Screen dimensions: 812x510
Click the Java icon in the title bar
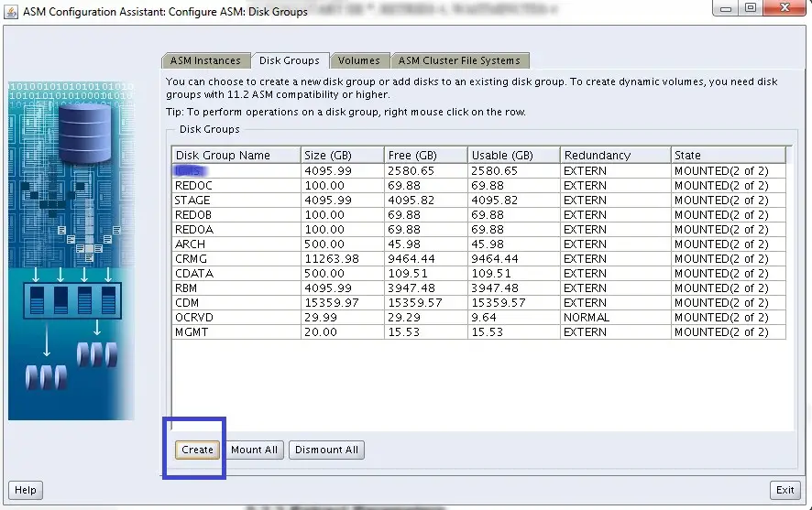coord(11,11)
